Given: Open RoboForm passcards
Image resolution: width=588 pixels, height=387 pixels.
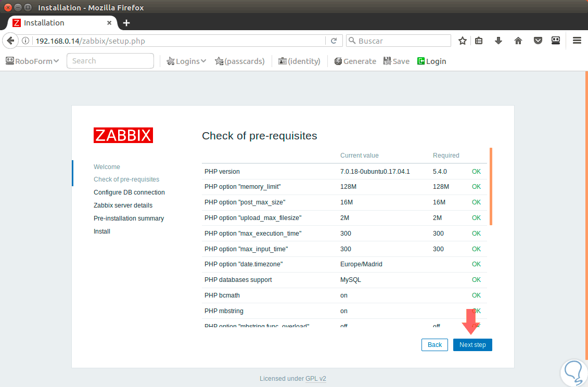Looking at the screenshot, I should (x=240, y=61).
